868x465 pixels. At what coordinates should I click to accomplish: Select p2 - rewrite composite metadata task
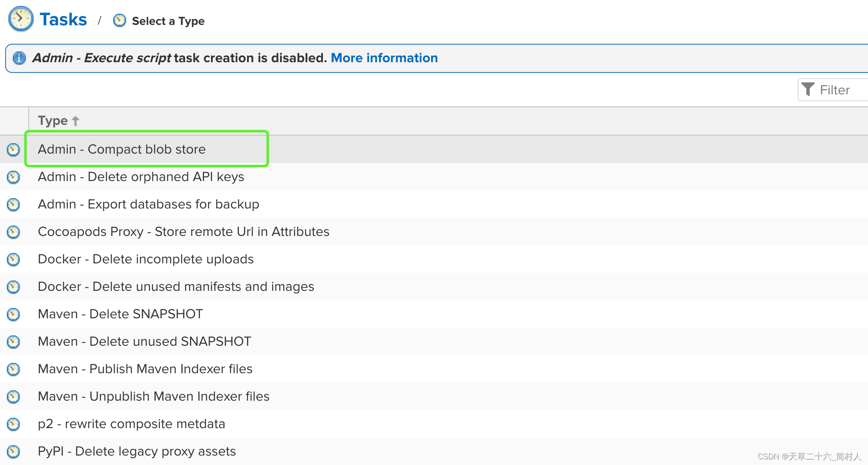tap(127, 423)
